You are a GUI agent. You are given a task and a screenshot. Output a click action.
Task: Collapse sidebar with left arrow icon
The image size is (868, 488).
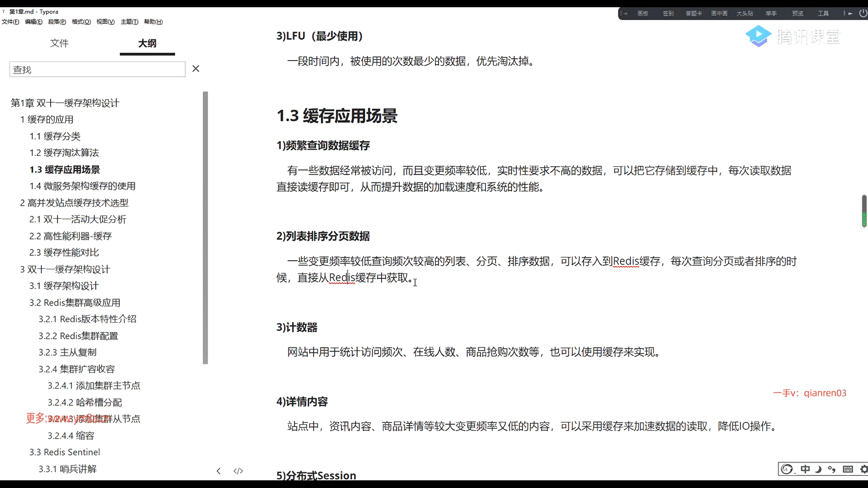coord(218,471)
